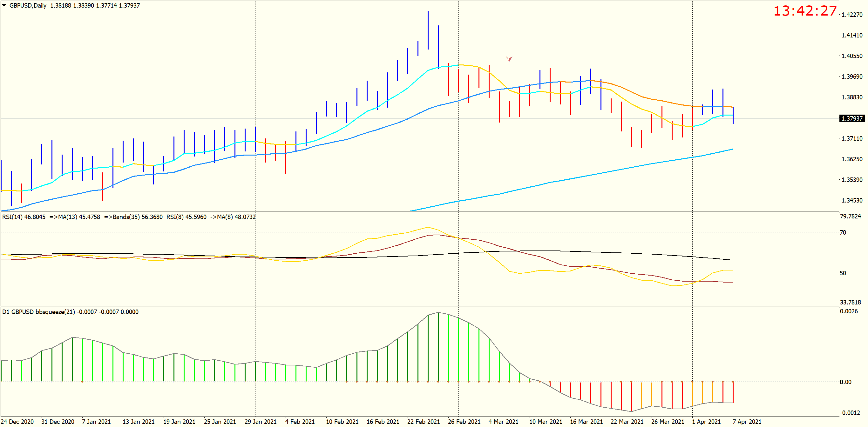This screenshot has width=868, height=427.
Task: Click the red 13:42:27 clock display
Action: tap(805, 11)
